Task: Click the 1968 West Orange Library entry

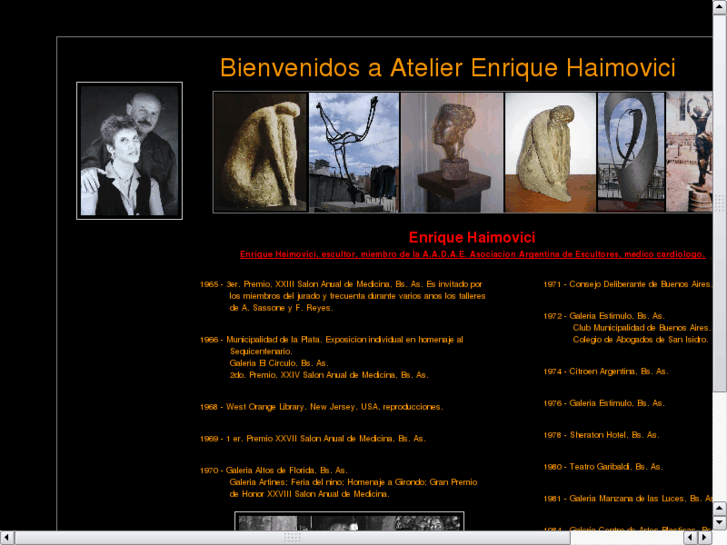Action: 321,407
